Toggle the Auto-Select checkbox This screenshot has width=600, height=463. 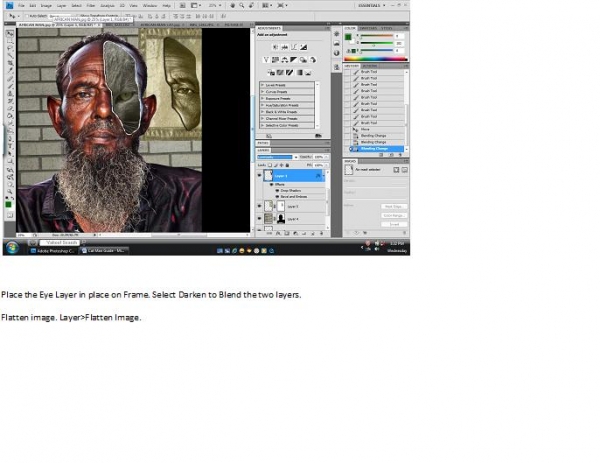point(27,16)
